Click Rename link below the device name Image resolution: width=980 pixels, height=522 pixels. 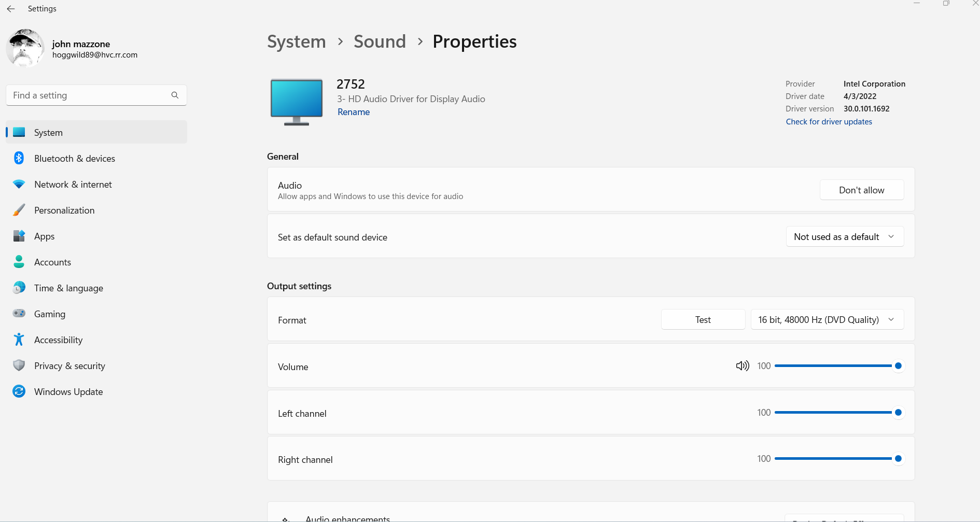pos(354,112)
